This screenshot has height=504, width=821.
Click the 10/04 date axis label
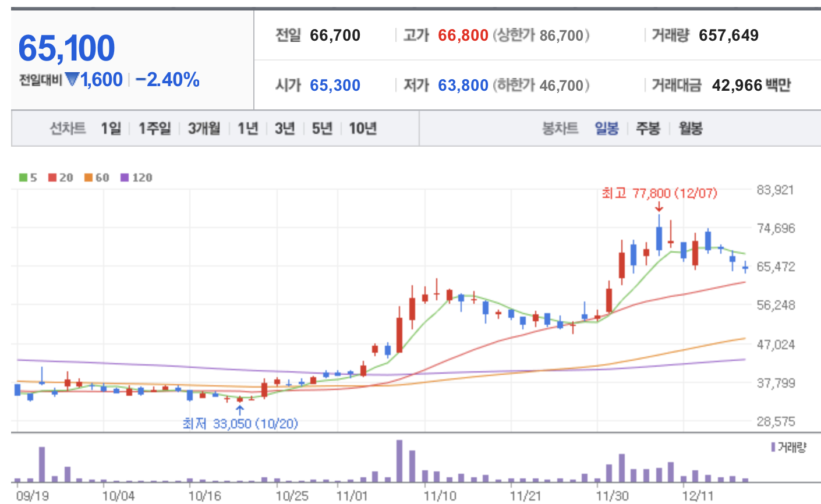(118, 496)
